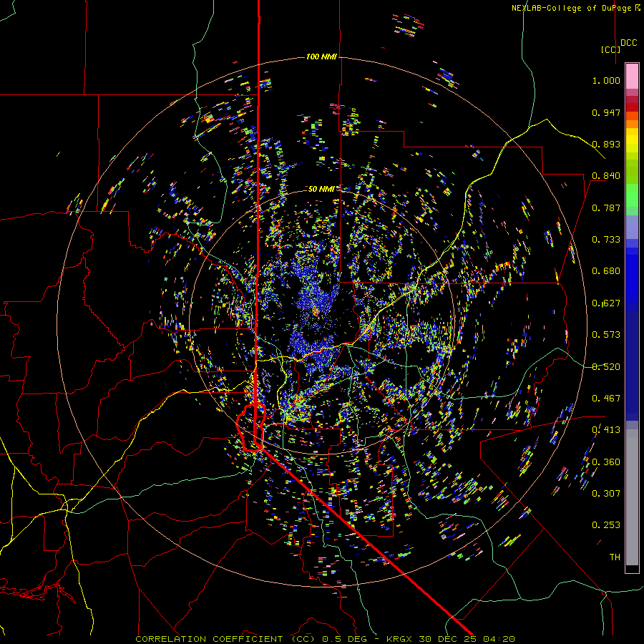Image resolution: width=644 pixels, height=644 pixels.
Task: Select the 0.840 scale value
Action: 606,176
